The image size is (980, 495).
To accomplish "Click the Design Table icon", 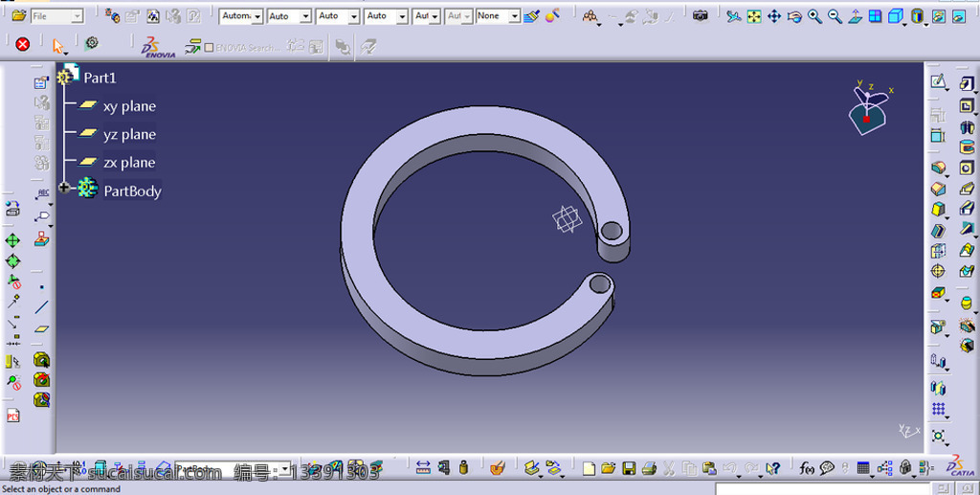I will (x=864, y=467).
